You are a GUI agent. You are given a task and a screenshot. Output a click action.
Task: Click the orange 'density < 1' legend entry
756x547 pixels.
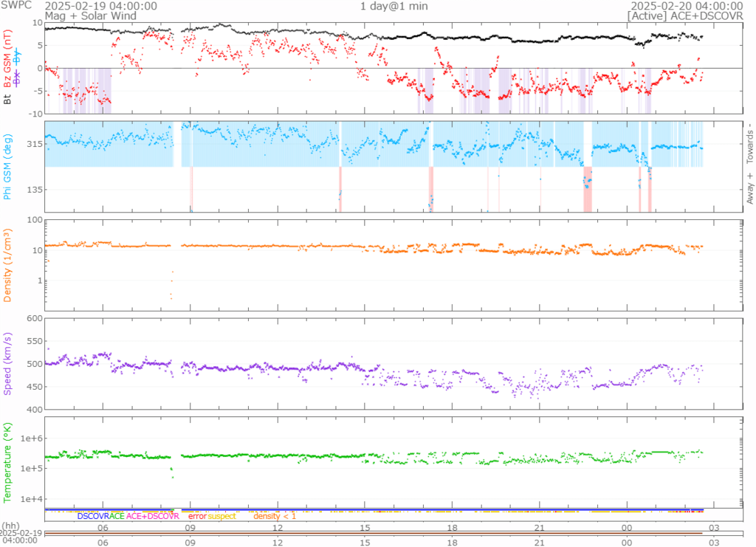[x=275, y=516]
